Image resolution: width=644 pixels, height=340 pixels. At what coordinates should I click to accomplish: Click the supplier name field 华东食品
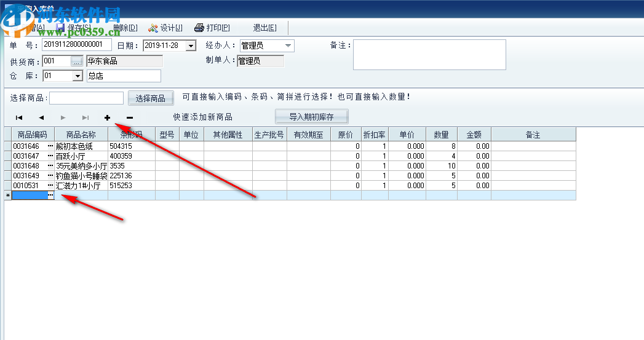point(124,61)
